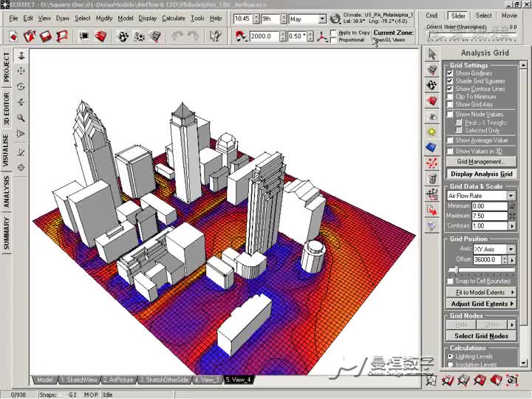Viewport: 532px width, 399px height.
Task: Expand the Adjust Grid Extents arrow
Action: pos(512,304)
